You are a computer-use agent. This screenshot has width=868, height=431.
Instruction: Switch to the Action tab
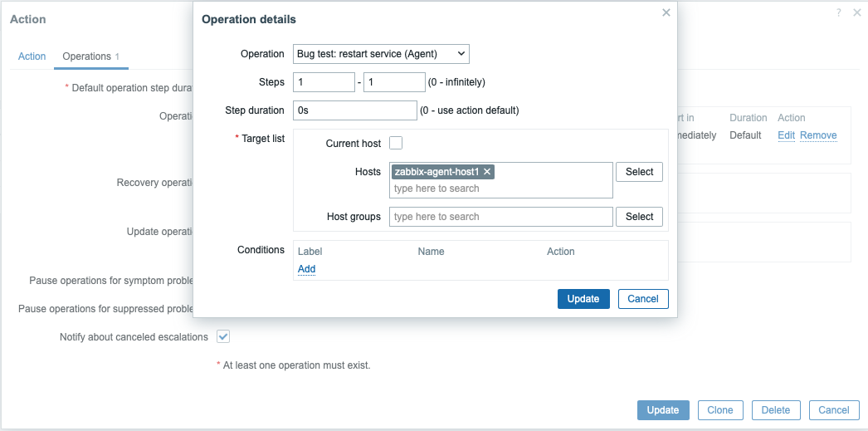[x=32, y=56]
